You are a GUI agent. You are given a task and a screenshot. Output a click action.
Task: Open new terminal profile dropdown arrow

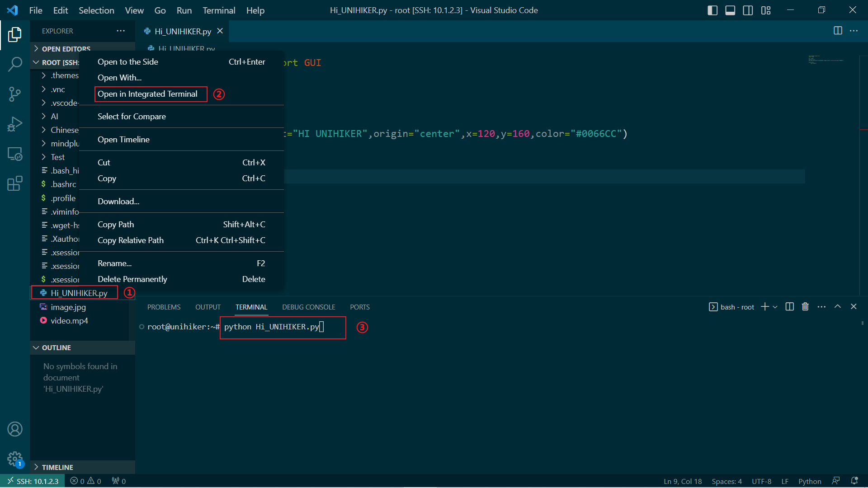pos(775,307)
